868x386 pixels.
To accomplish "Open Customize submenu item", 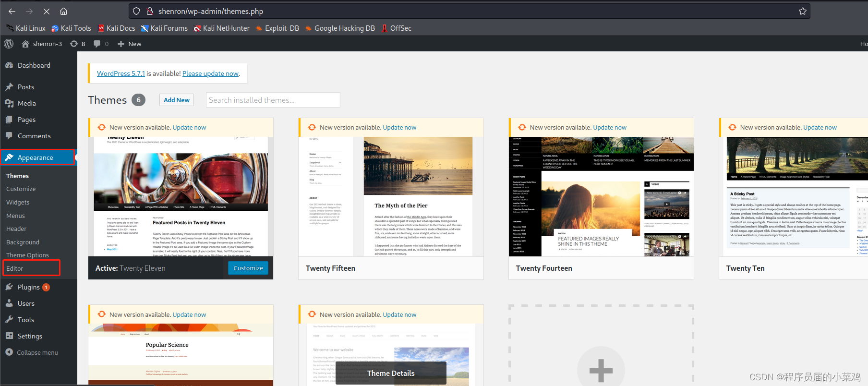I will (x=21, y=189).
